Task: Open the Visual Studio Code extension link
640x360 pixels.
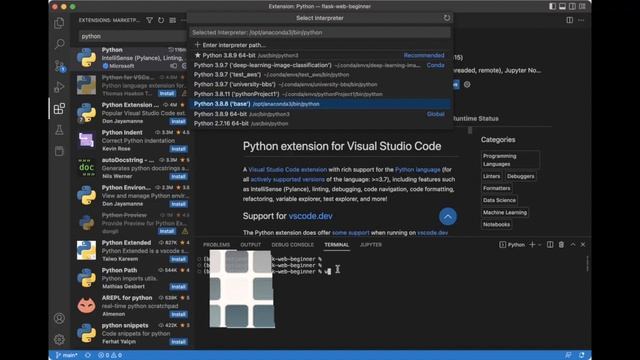Action: click(287, 169)
